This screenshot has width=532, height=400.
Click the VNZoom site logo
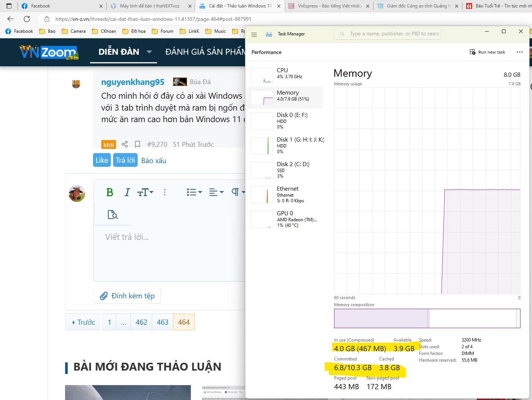click(x=49, y=52)
